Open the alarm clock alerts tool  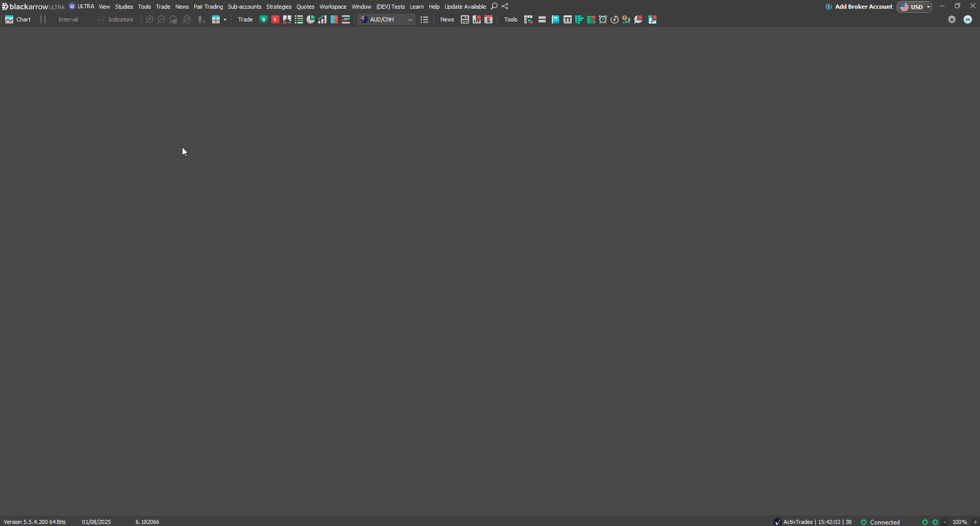pos(603,19)
